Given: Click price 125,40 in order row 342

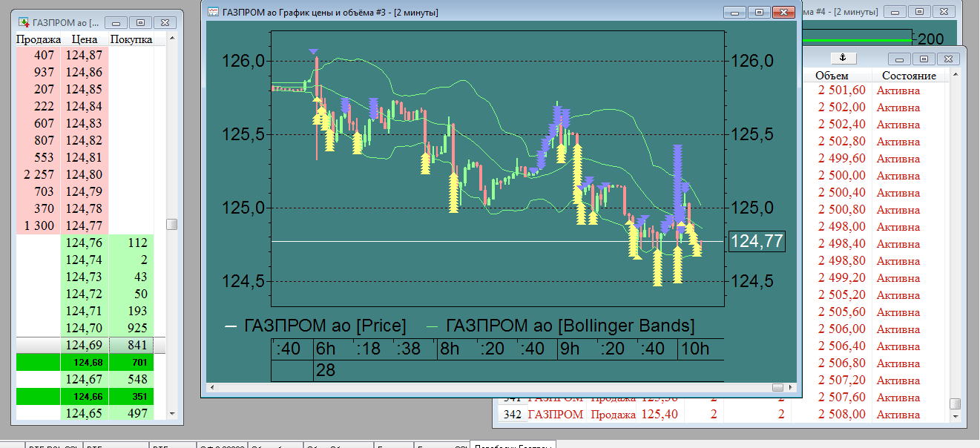Looking at the screenshot, I should click(660, 415).
